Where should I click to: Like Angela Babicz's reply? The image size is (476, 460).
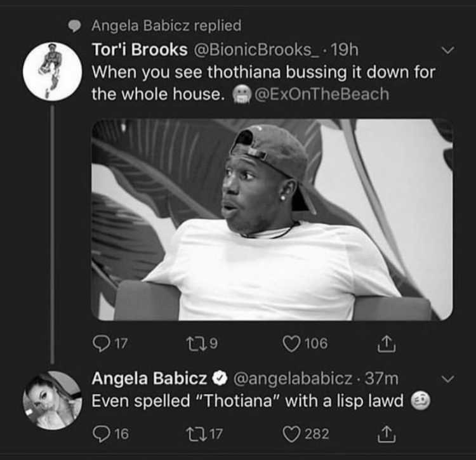point(291,434)
